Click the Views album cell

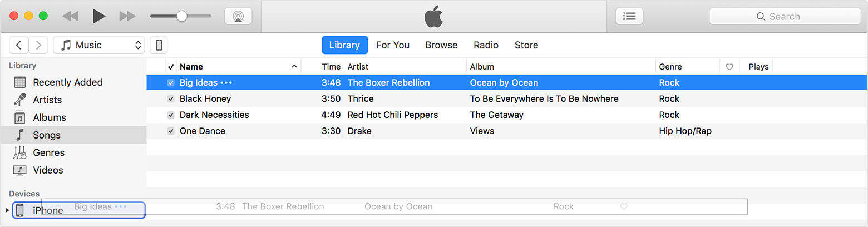click(x=482, y=131)
